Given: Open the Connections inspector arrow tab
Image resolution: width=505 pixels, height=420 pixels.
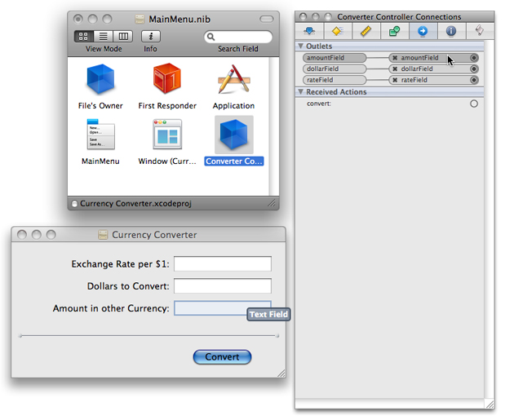Looking at the screenshot, I should pyautogui.click(x=423, y=31).
